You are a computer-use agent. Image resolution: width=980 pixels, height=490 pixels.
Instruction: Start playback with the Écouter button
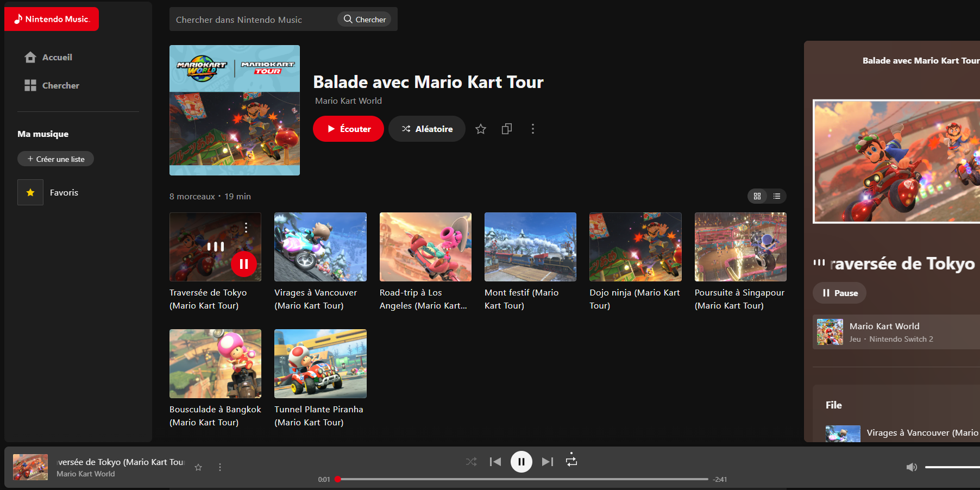point(348,129)
